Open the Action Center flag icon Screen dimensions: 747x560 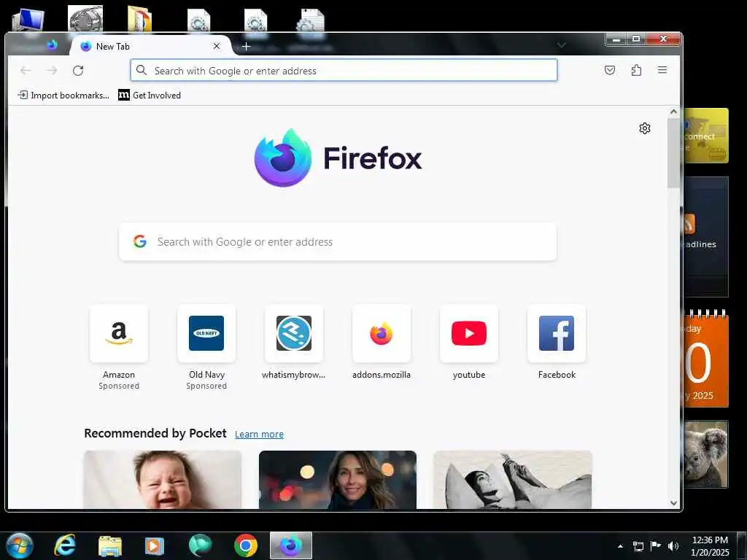(x=656, y=546)
